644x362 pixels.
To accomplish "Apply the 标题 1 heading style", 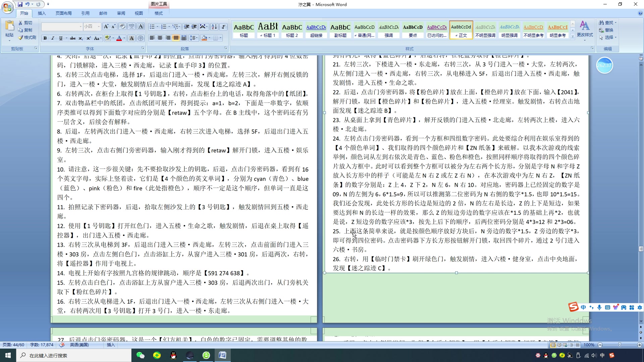I will [268, 30].
